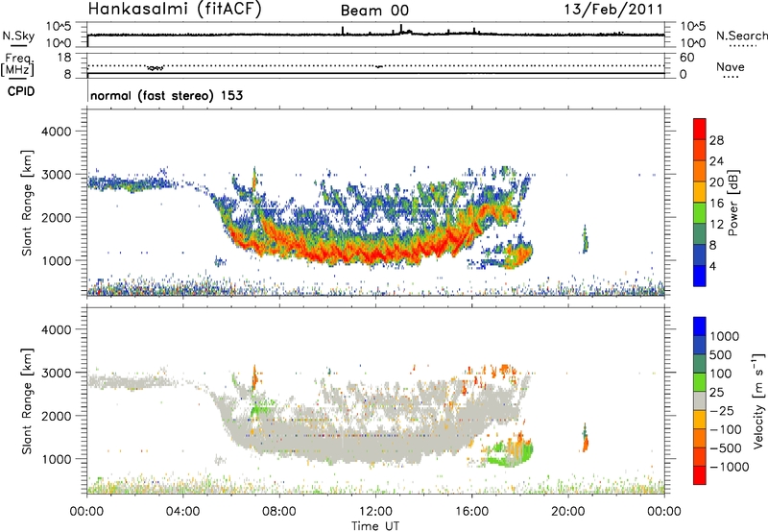
Task: Click the "3000" tick label of velocity panel
Action: click(57, 373)
